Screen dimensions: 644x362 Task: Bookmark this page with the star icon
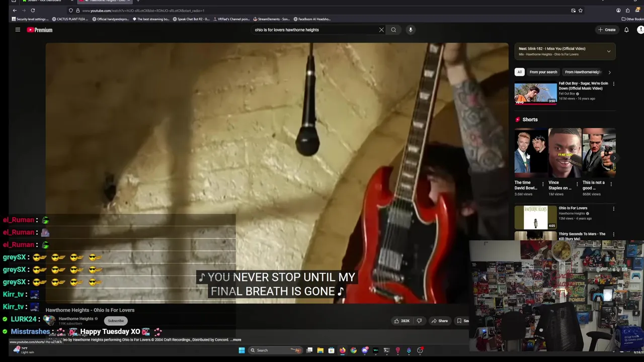coord(581,11)
